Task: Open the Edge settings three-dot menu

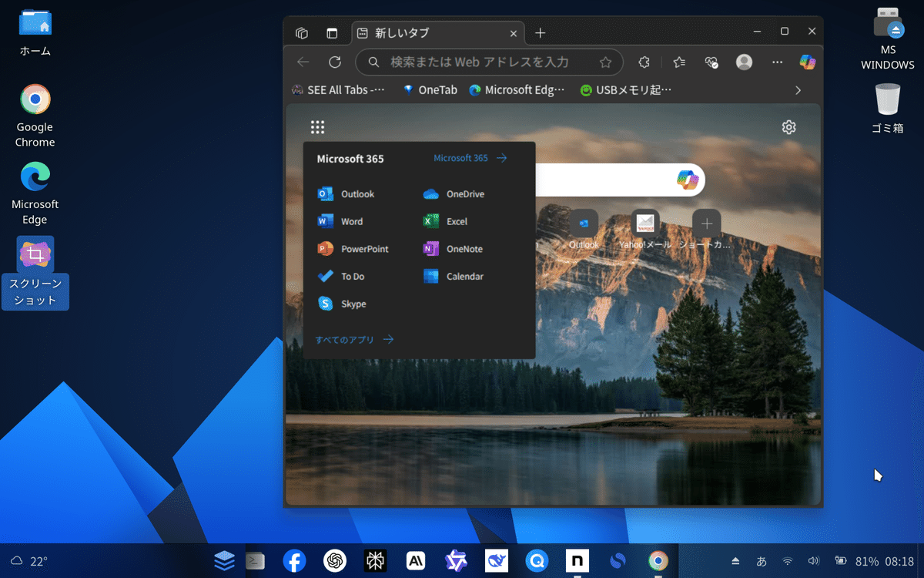Action: tap(777, 62)
